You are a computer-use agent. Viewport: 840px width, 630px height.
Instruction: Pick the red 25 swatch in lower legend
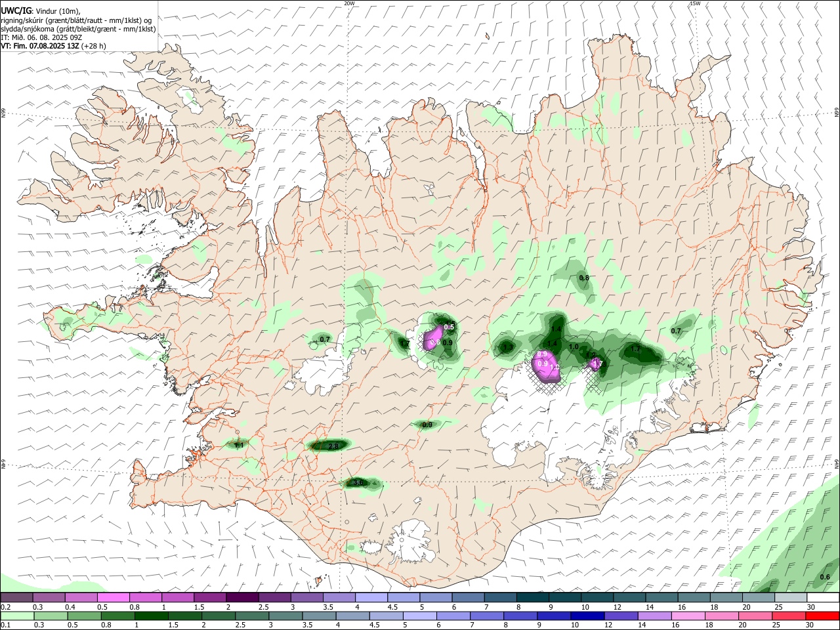pos(789,616)
